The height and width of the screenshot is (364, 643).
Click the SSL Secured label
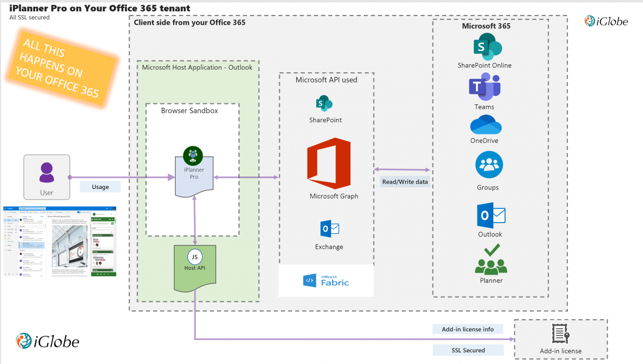(468, 350)
